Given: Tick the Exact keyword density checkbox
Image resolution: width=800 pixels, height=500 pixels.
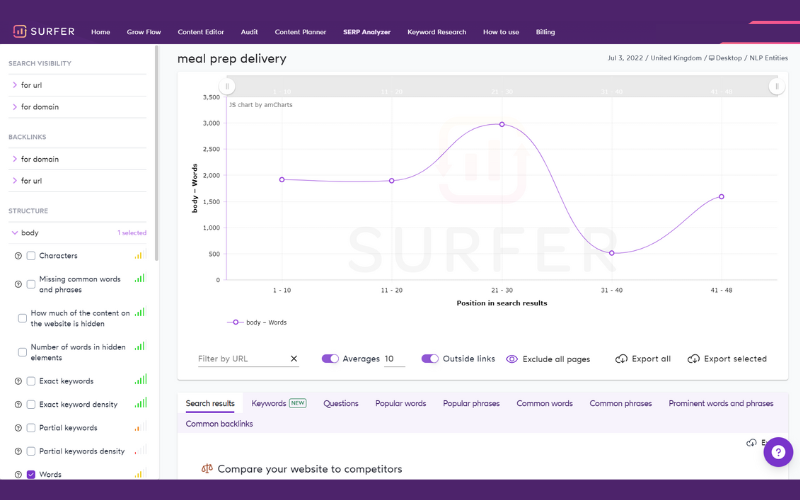Looking at the screenshot, I should point(31,405).
